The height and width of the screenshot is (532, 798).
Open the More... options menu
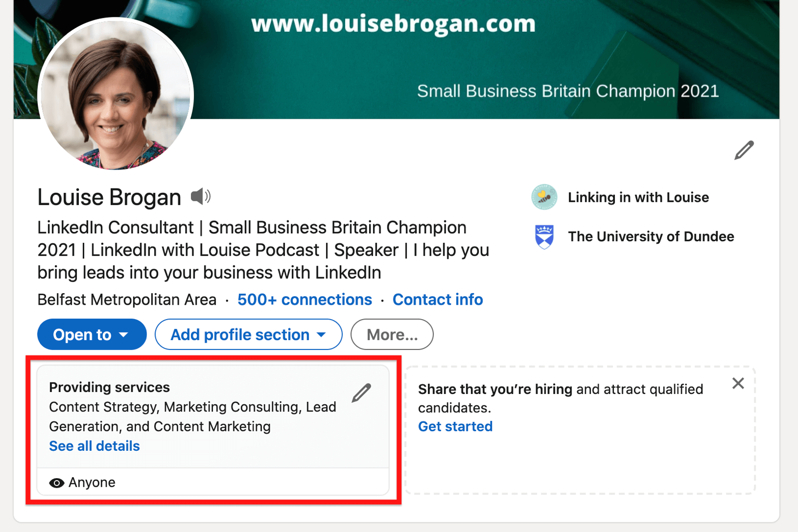(392, 335)
